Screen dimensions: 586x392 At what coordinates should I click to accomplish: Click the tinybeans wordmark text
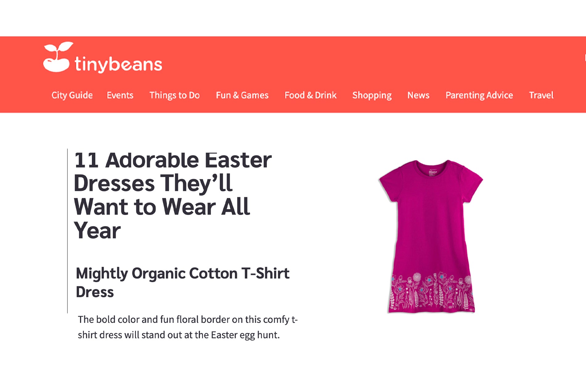118,64
